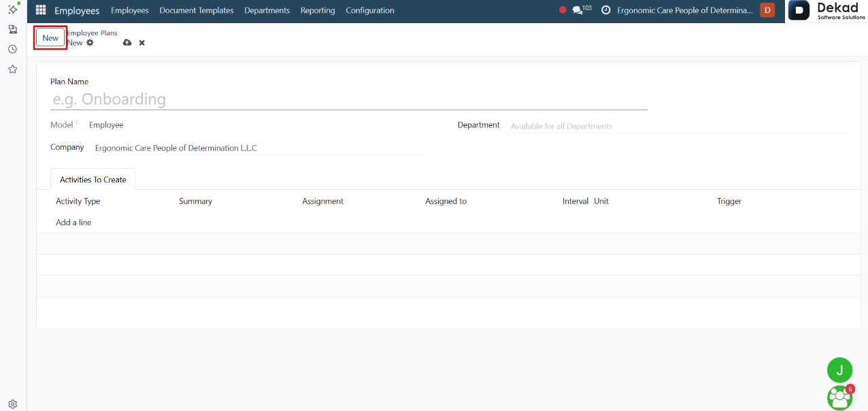Open the Company dropdown field
Image resolution: width=868 pixels, height=411 pixels.
(260, 148)
